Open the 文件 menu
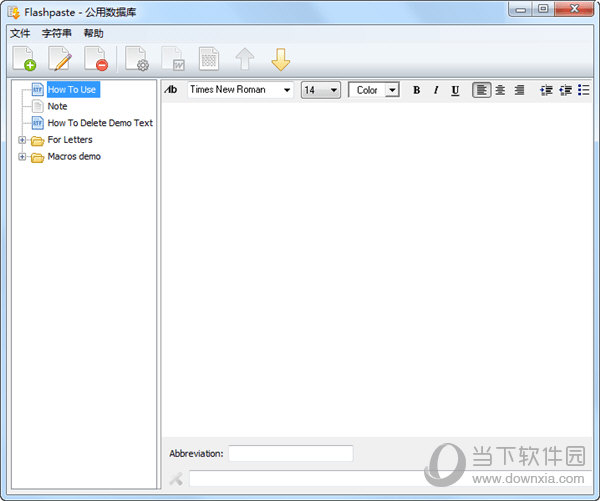The height and width of the screenshot is (501, 600). [x=20, y=33]
